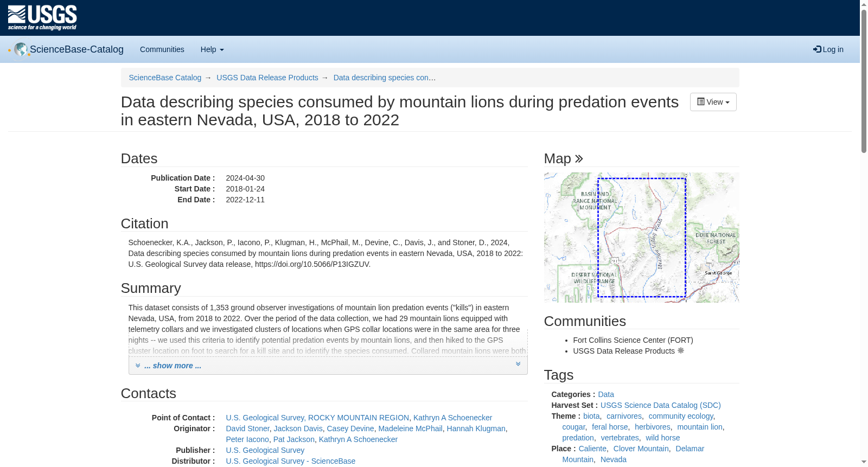
Task: Click the citation paragraph text
Action: (325, 253)
